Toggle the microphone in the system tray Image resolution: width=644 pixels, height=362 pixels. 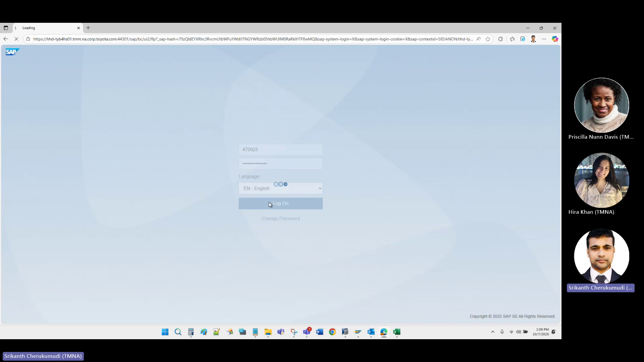[502, 332]
